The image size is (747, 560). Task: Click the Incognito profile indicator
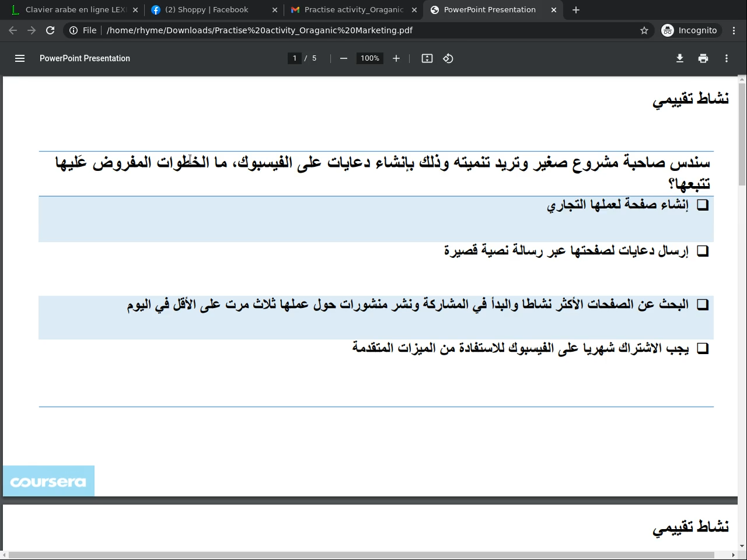[x=690, y=30]
